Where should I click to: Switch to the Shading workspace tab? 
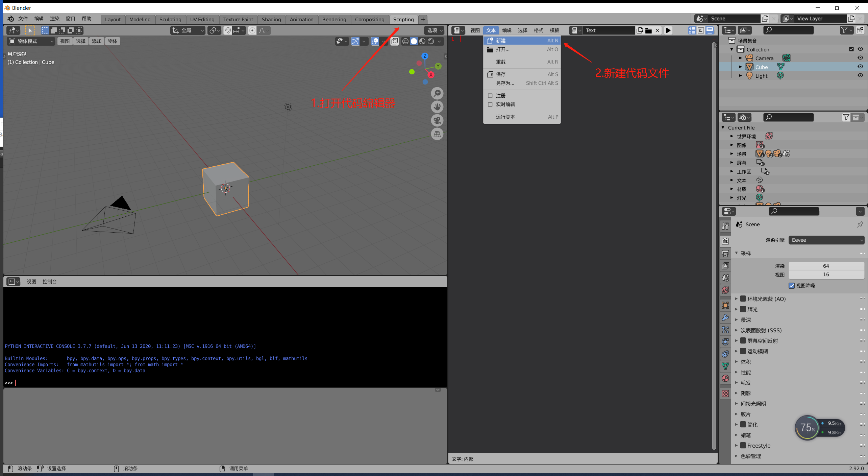[271, 19]
